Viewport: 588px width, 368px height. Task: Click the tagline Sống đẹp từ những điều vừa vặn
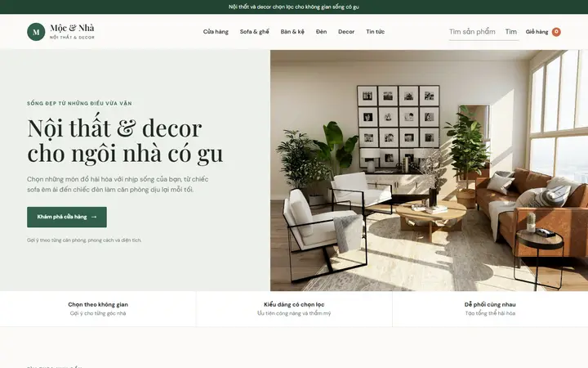(x=79, y=103)
